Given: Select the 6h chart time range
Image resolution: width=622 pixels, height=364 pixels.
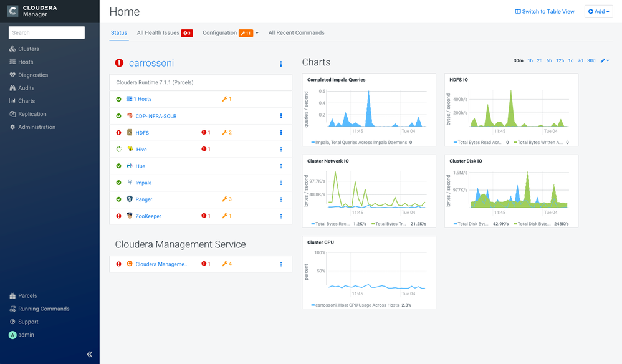Looking at the screenshot, I should point(549,60).
